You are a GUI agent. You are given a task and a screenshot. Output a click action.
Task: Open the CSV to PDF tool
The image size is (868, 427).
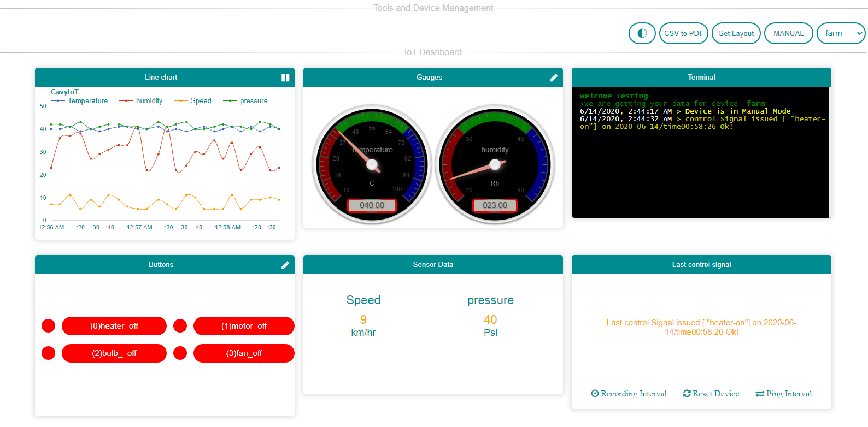point(683,33)
